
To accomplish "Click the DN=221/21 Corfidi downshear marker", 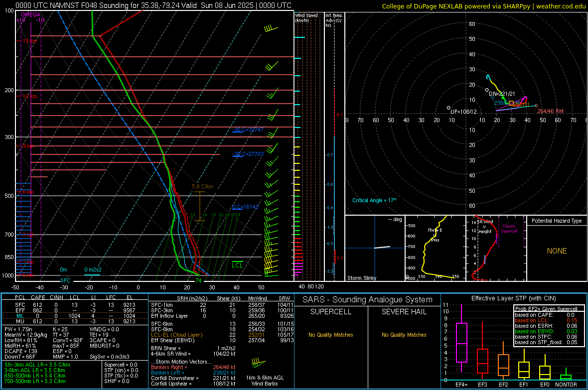I will coord(487,90).
